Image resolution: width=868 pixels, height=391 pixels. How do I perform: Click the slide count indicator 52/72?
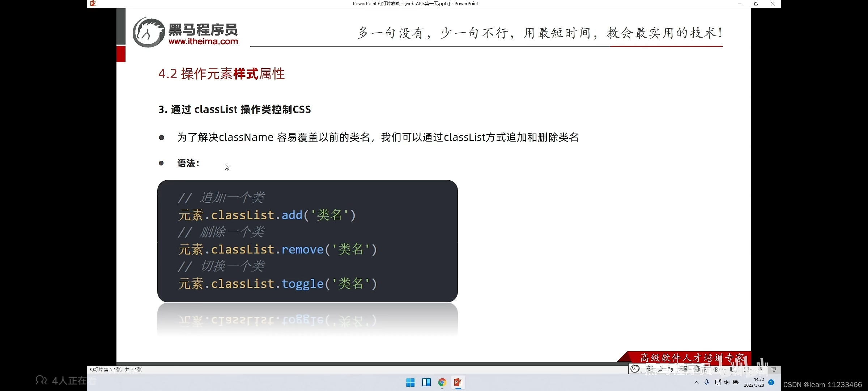coord(116,369)
